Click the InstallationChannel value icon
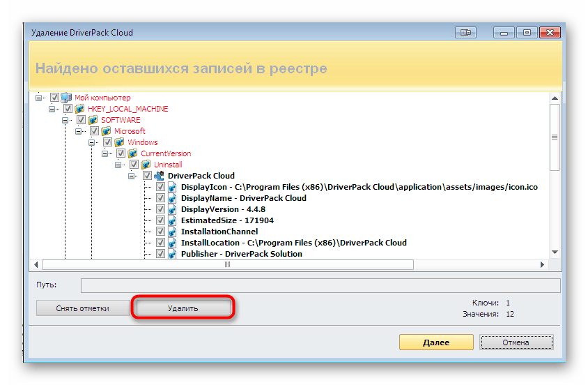Image resolution: width=588 pixels, height=385 pixels. pyautogui.click(x=172, y=232)
